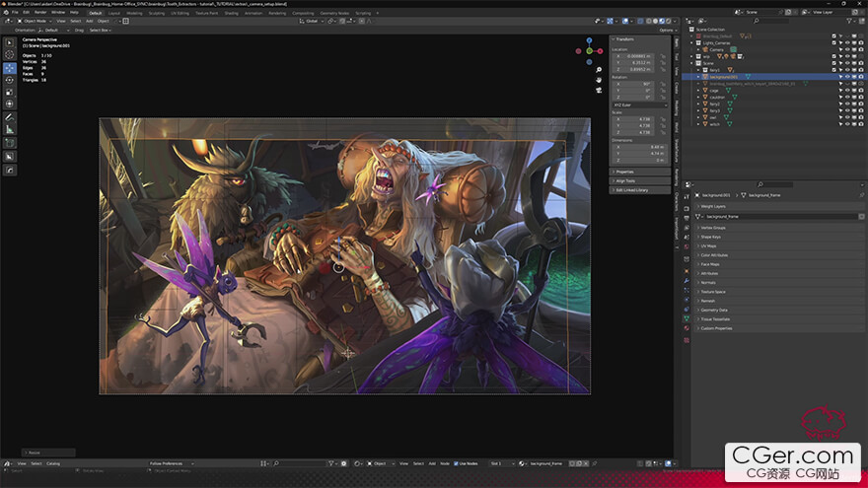
Task: Click the Scale Z value field
Action: coord(635,132)
